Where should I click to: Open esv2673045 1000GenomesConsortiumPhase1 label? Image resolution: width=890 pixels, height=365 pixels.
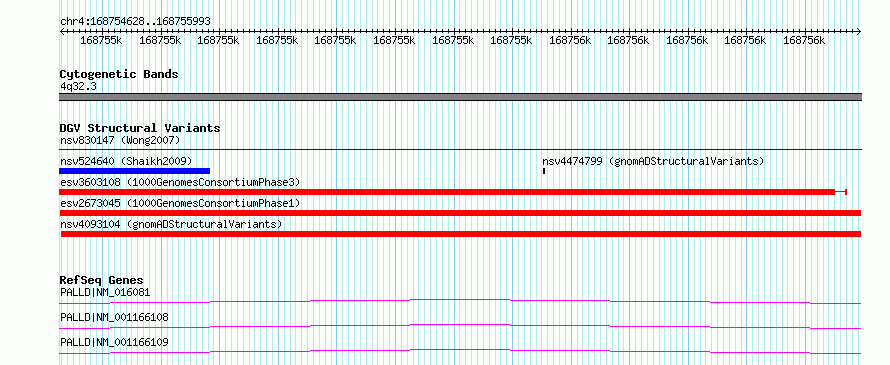[x=180, y=203]
